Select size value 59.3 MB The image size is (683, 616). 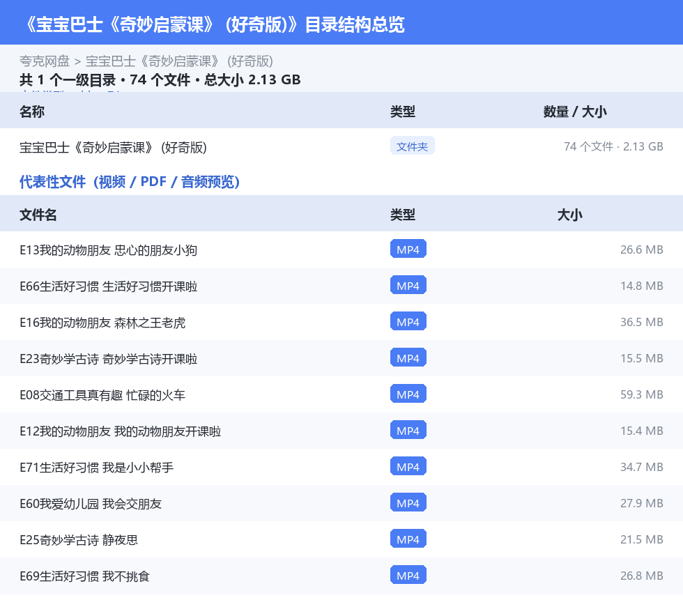tap(642, 394)
